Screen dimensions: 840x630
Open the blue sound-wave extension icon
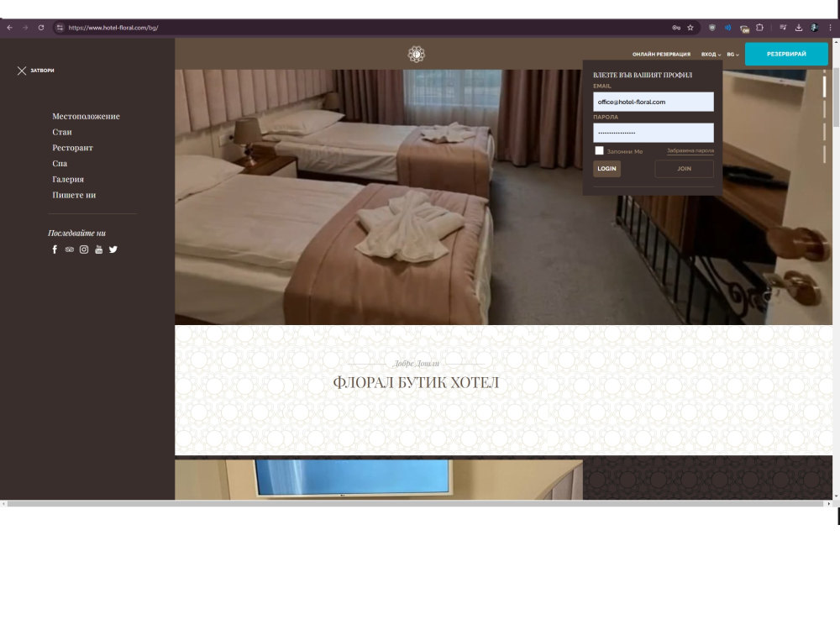(728, 28)
